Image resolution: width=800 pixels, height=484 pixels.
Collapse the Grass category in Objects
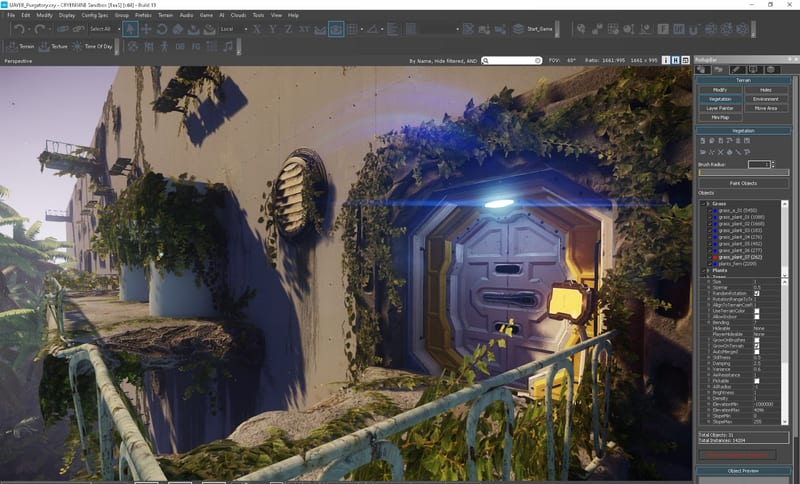(707, 203)
